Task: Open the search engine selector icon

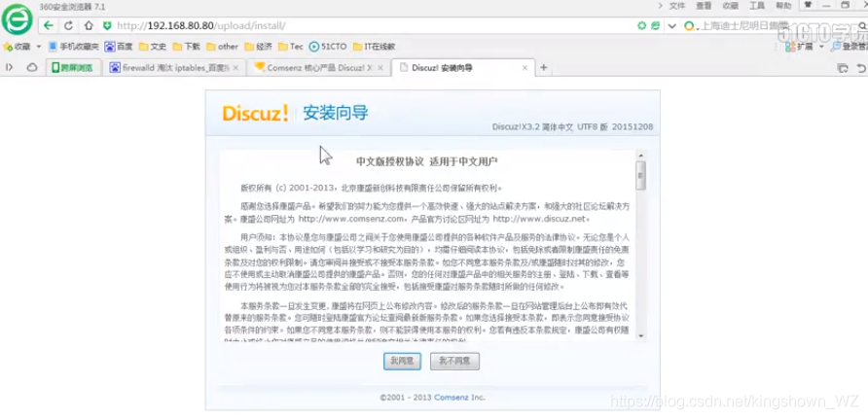Action: 689,25
